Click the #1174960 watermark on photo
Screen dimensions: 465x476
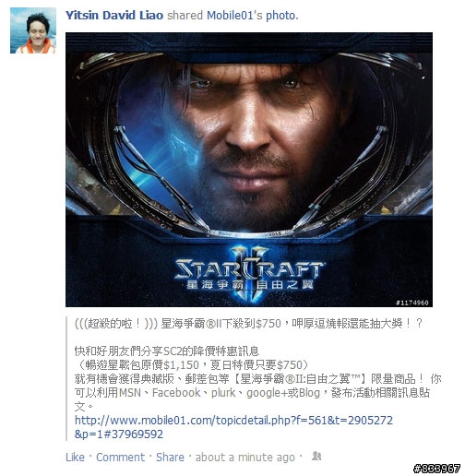(412, 303)
